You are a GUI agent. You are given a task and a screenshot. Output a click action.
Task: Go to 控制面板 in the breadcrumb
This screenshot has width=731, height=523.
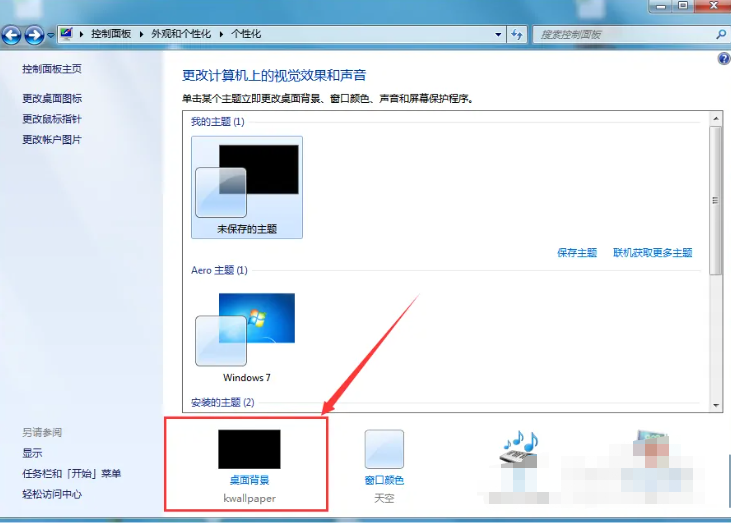[x=114, y=34]
